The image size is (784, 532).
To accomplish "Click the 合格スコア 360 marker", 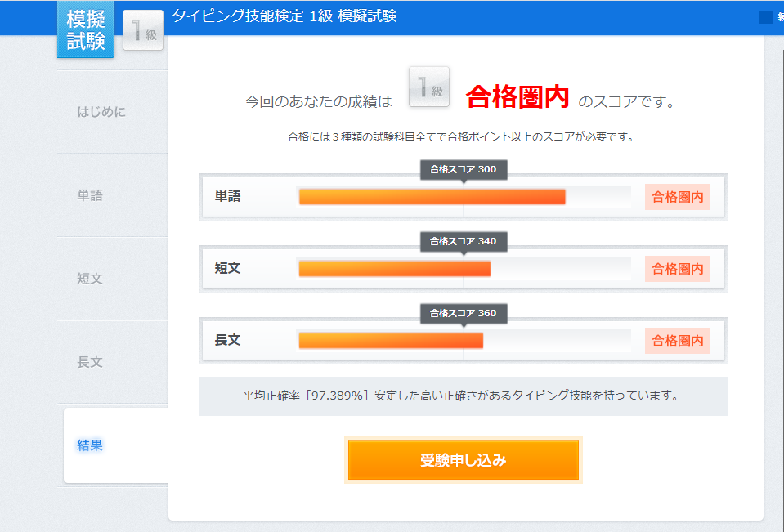I will 464,314.
